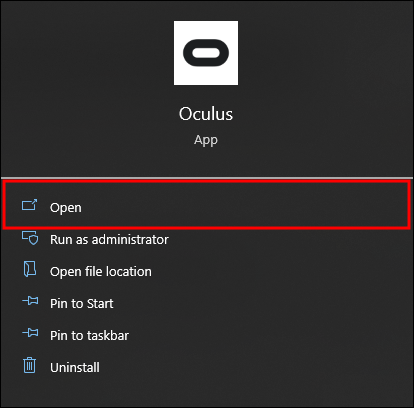The image size is (414, 408).
Task: Click the Oculus app name heading
Action: click(x=206, y=114)
